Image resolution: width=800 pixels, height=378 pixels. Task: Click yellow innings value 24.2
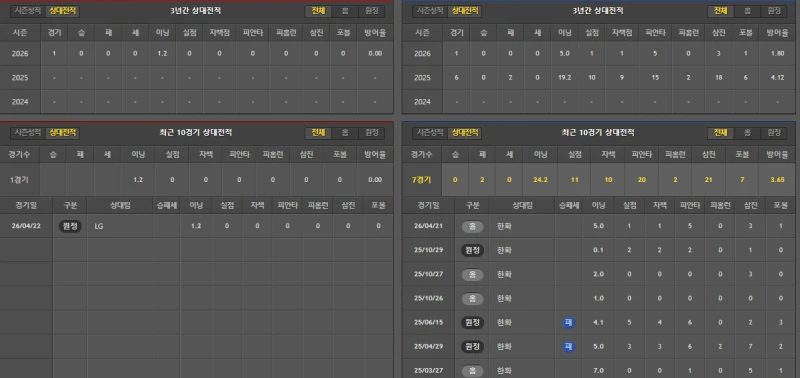pos(540,180)
